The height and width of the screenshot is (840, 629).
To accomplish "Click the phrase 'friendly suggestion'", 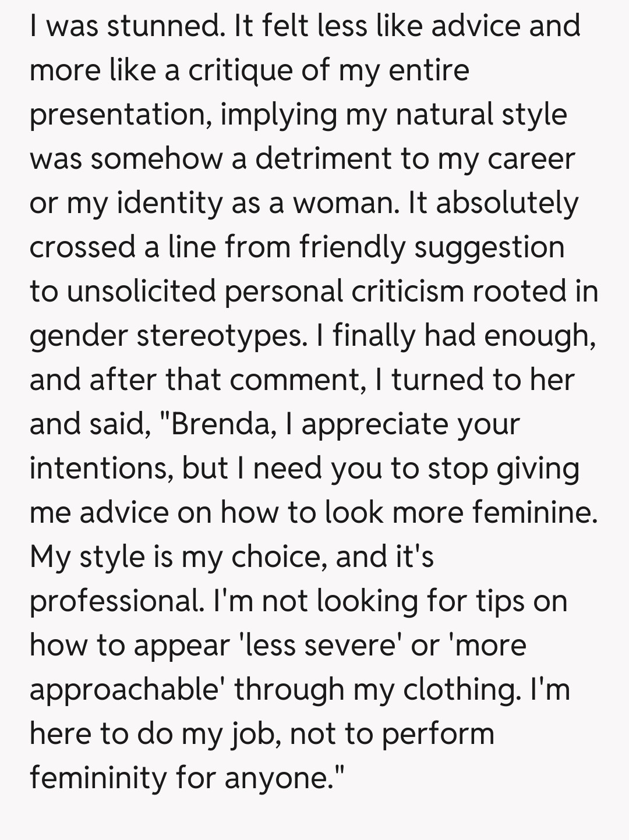I will pyautogui.click(x=432, y=247).
